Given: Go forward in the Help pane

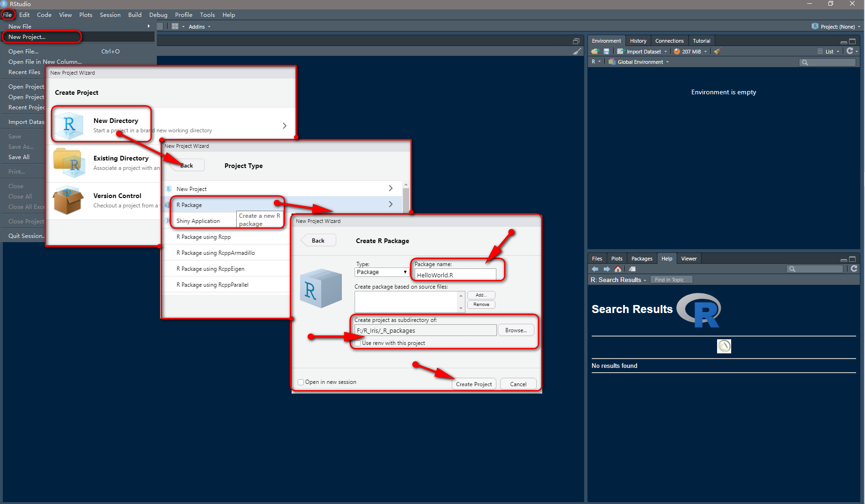Looking at the screenshot, I should click(x=607, y=269).
